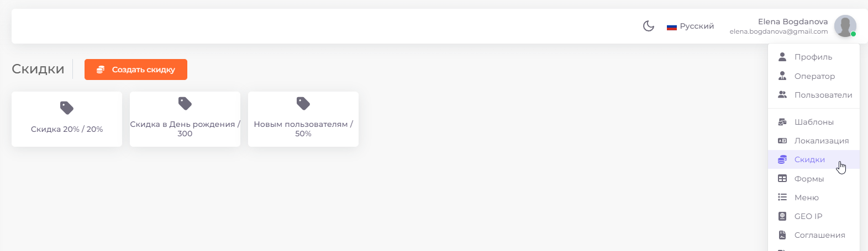Image resolution: width=868 pixels, height=251 pixels.
Task: Click the Russian flag icon
Action: tap(672, 26)
